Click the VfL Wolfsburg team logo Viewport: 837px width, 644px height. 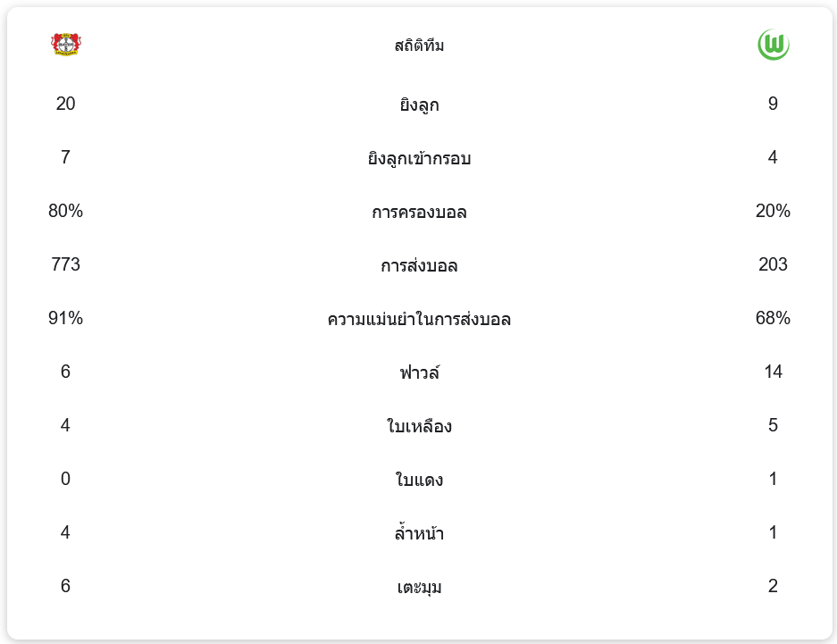click(773, 45)
